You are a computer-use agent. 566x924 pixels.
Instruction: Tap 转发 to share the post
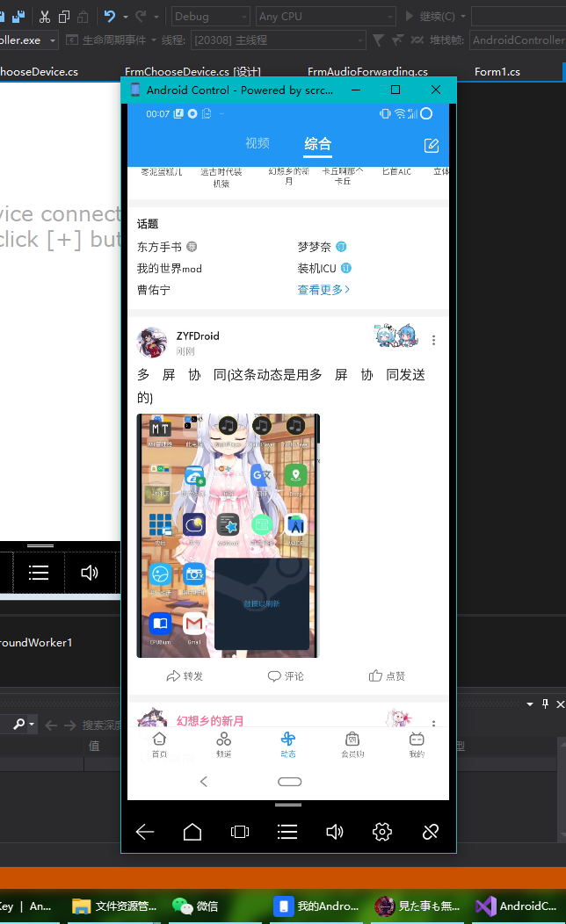(185, 676)
